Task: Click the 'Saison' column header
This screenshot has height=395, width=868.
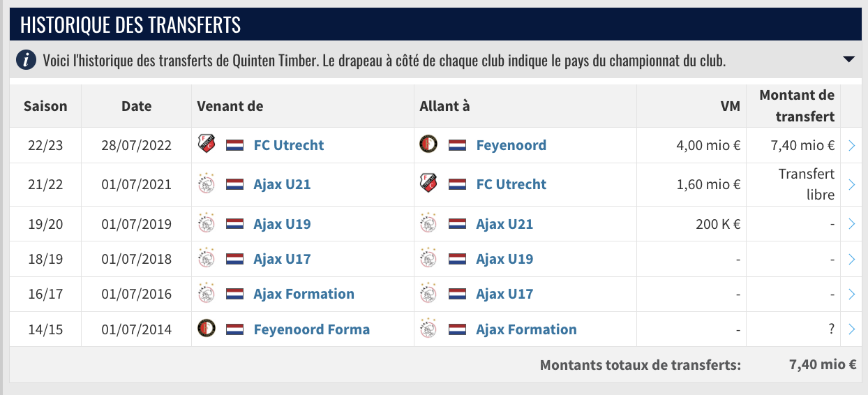Action: pyautogui.click(x=45, y=106)
